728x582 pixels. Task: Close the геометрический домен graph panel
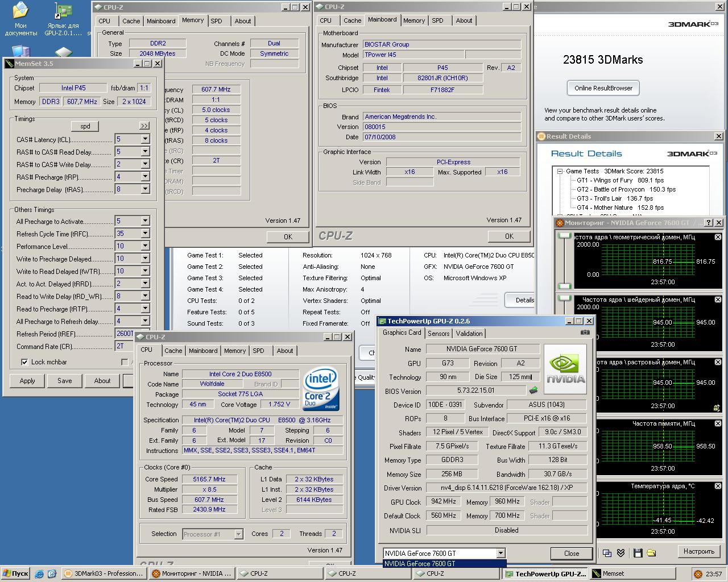point(718,237)
